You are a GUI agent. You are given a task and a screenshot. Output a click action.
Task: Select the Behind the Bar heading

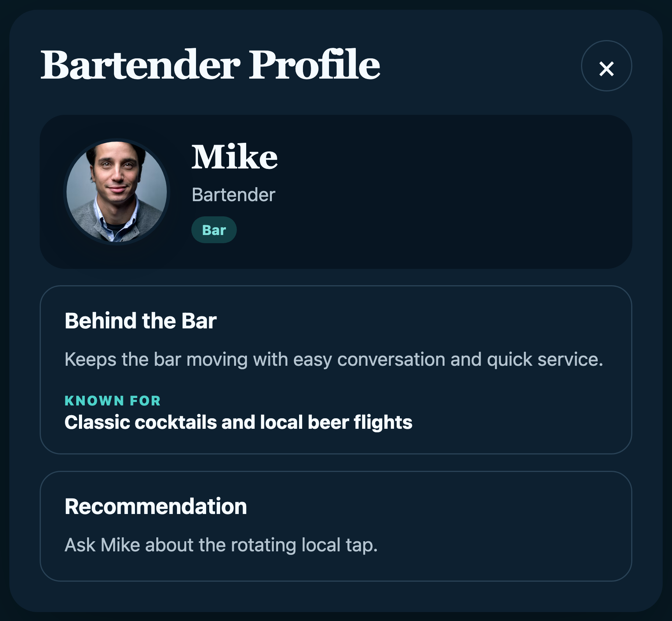pyautogui.click(x=140, y=321)
